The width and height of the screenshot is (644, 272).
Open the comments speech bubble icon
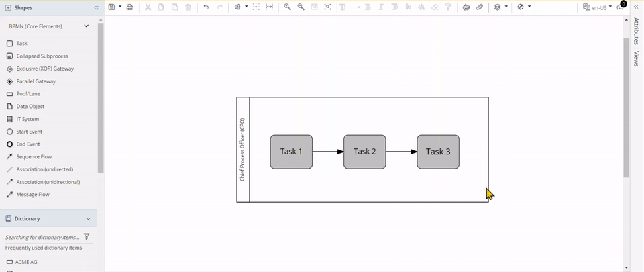coord(621,7)
